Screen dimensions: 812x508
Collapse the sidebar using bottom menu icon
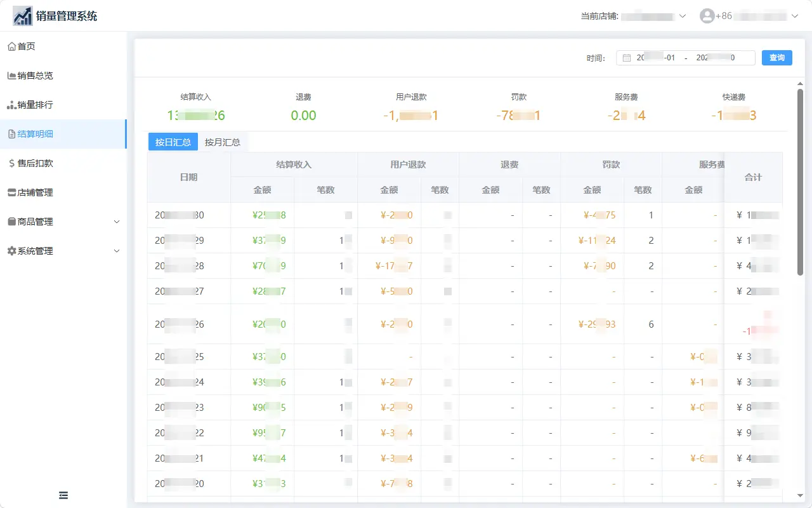[x=63, y=495]
